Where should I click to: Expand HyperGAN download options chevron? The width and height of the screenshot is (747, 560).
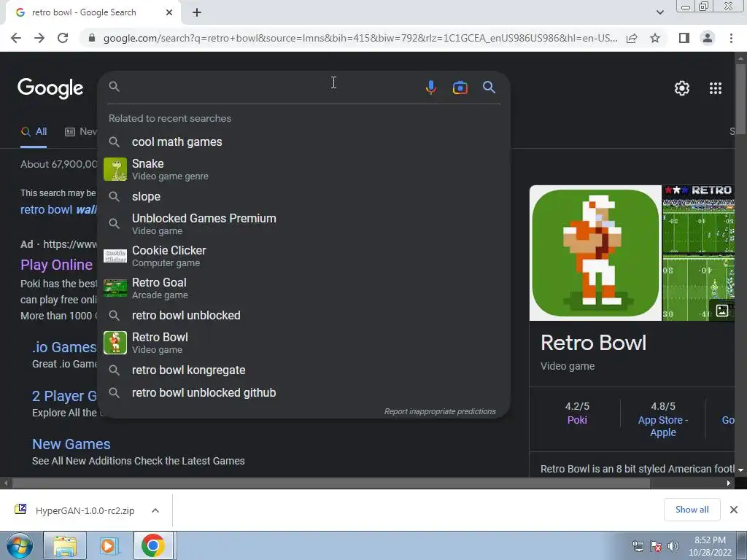point(155,510)
